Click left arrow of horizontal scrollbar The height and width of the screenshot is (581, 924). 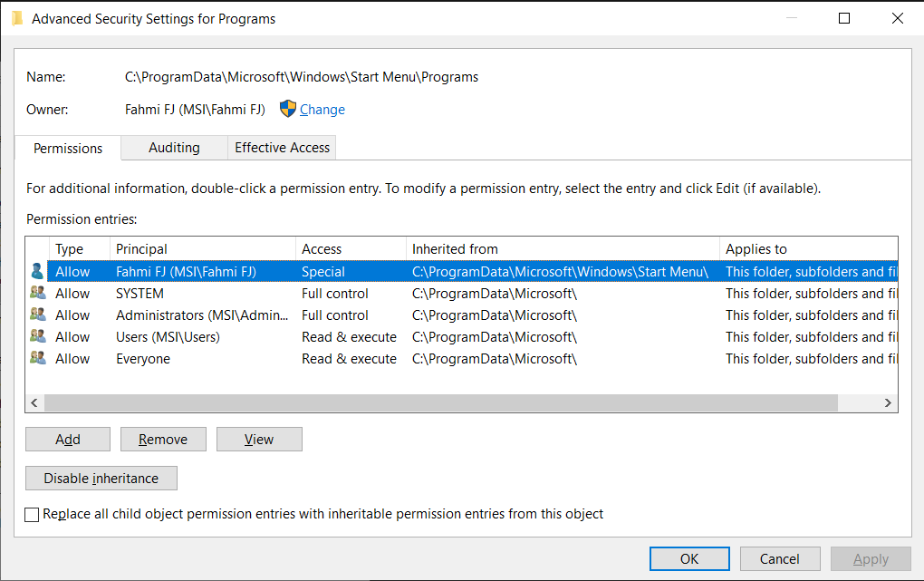tap(35, 402)
